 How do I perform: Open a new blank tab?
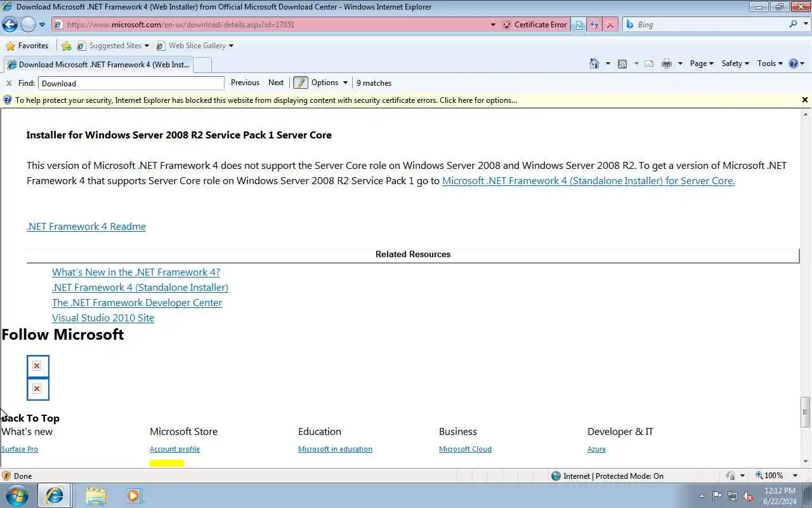(x=202, y=64)
